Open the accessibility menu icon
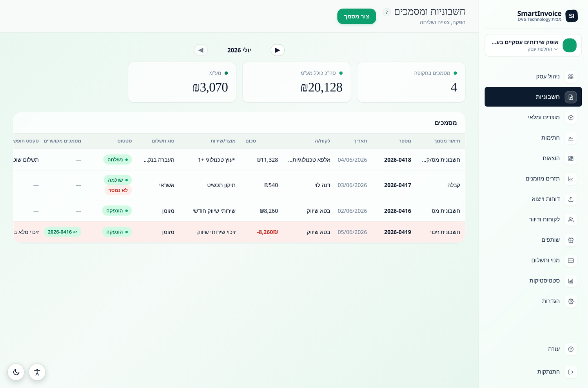Viewport: 588px width, 388px height. pyautogui.click(x=37, y=372)
